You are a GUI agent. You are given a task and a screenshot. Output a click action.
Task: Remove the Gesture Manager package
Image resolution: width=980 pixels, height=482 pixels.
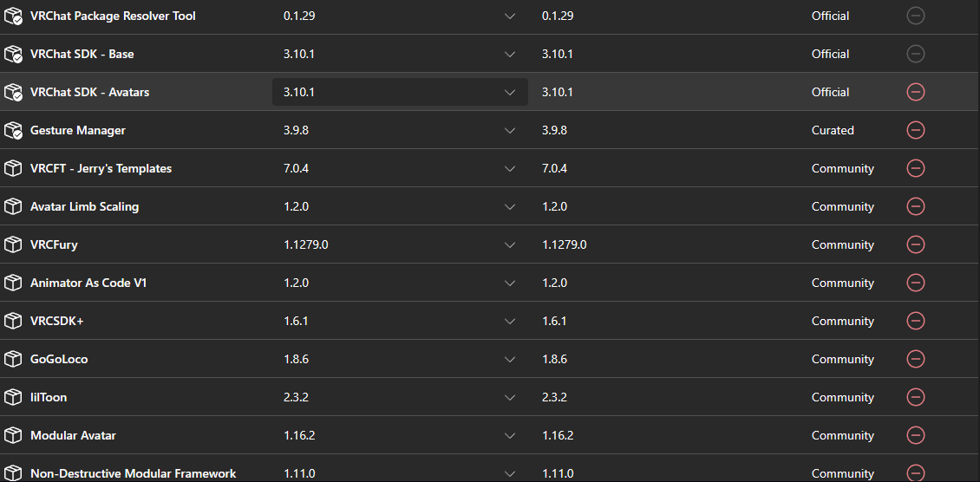(x=915, y=131)
